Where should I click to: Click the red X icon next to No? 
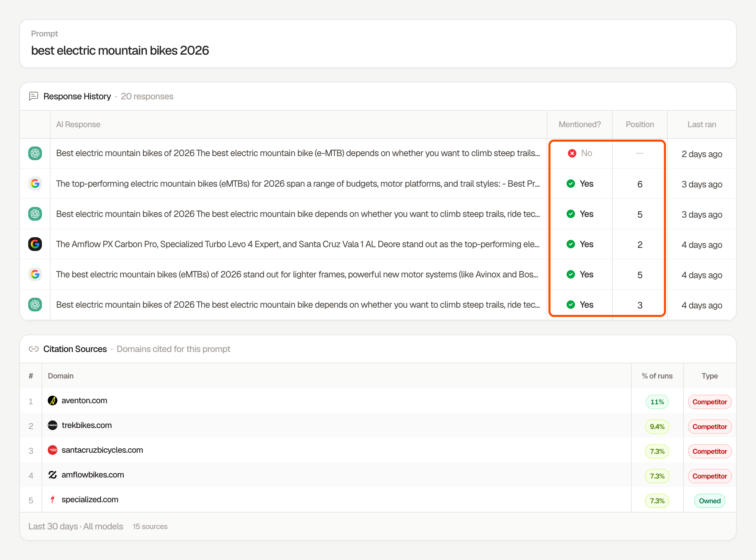pos(572,153)
